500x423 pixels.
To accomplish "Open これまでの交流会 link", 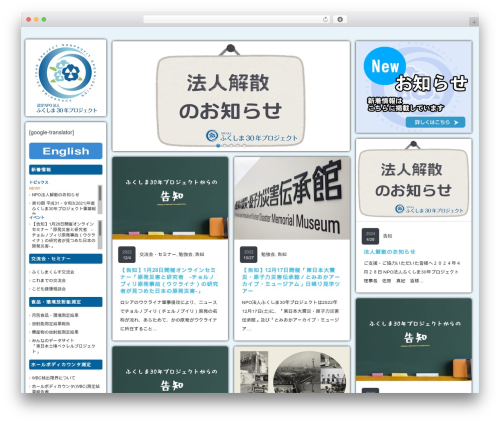I will [49, 280].
